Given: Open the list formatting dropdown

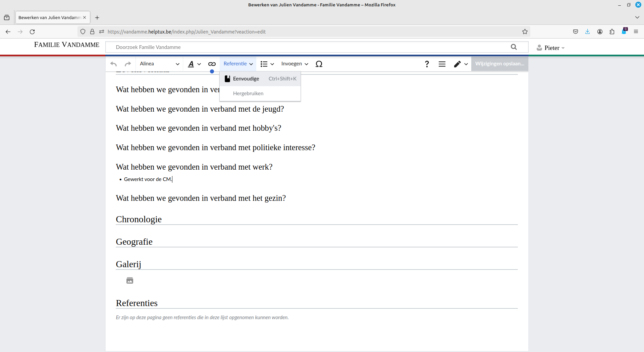Looking at the screenshot, I should [x=267, y=64].
